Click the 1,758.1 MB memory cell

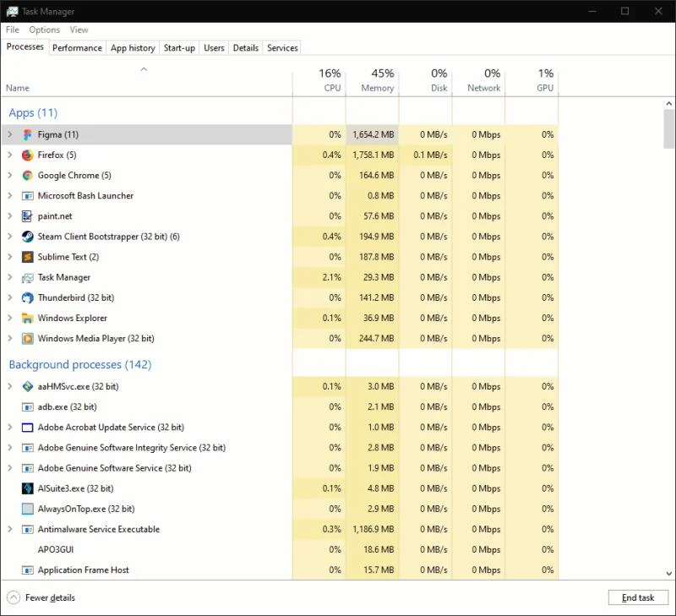pyautogui.click(x=373, y=155)
